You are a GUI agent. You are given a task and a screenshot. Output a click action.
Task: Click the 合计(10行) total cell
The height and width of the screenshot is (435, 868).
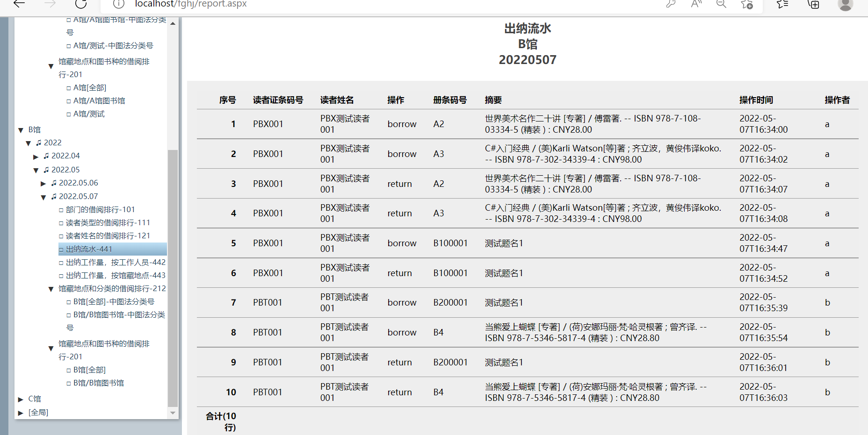221,422
